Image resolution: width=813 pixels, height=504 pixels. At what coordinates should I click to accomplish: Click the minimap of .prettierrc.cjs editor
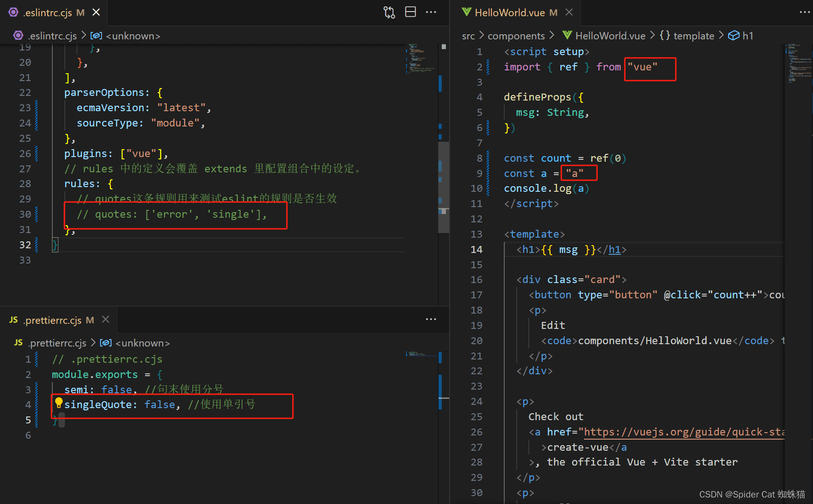click(421, 354)
